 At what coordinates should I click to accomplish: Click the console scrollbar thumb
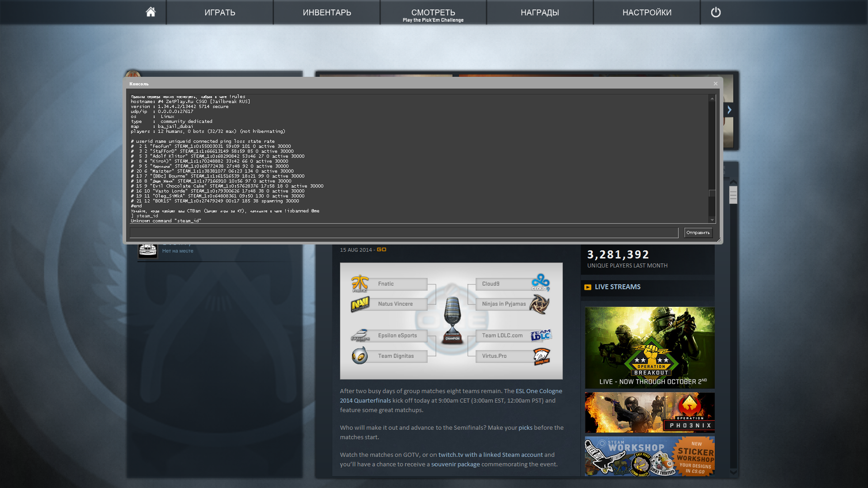click(x=712, y=193)
